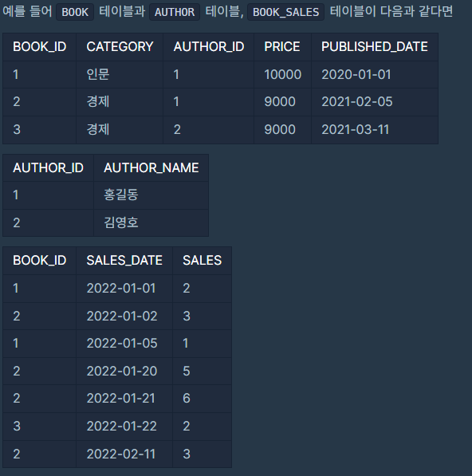Screen dimensions: 472x476
Task: Click the price cell 10000
Action: [282, 74]
